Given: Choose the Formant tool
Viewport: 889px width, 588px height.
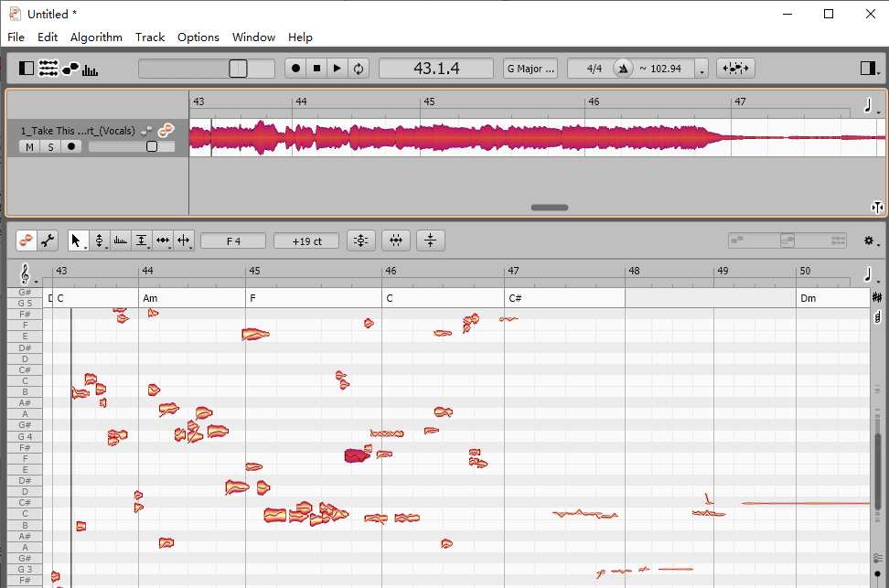Looking at the screenshot, I should 120,241.
